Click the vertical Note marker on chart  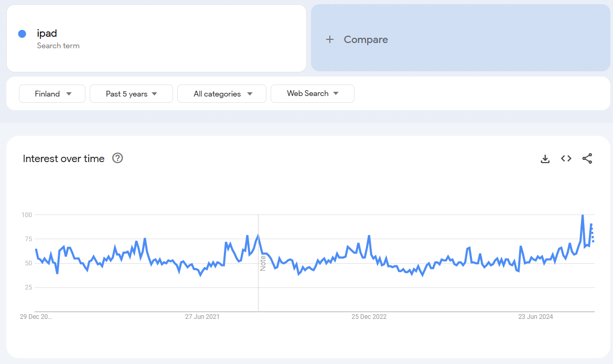tap(263, 263)
